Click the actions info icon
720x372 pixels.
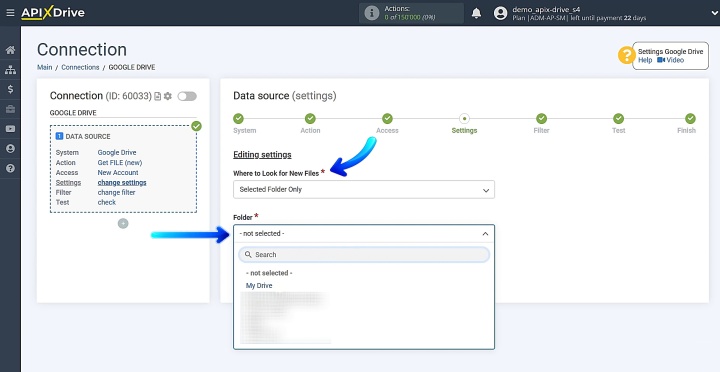click(371, 13)
